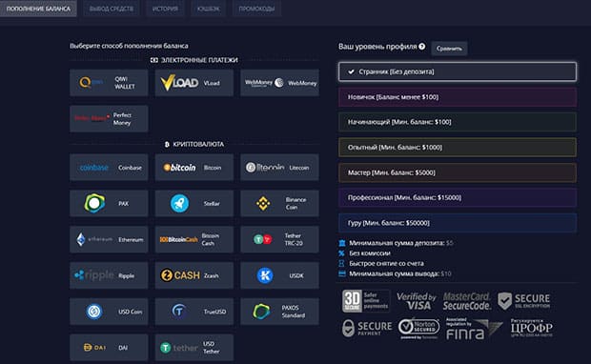The image size is (591, 364).
Task: Choose Гуру level with $50000 minimum
Action: (x=458, y=223)
